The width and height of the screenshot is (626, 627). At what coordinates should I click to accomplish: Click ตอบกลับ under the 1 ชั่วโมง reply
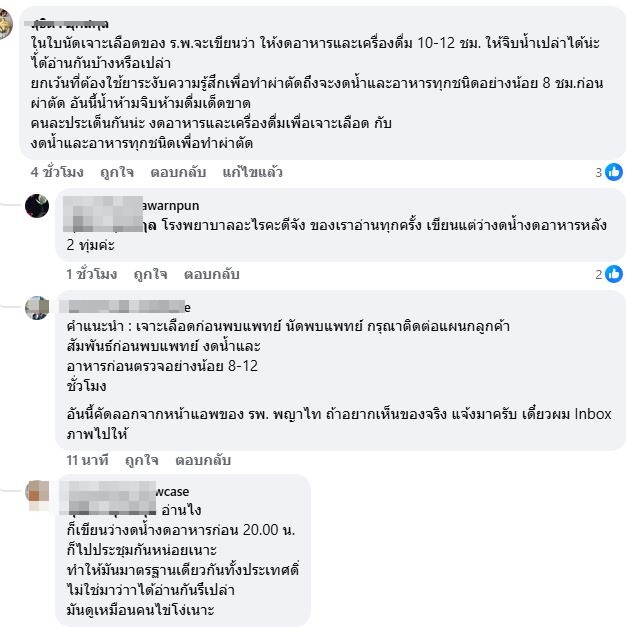point(212,274)
